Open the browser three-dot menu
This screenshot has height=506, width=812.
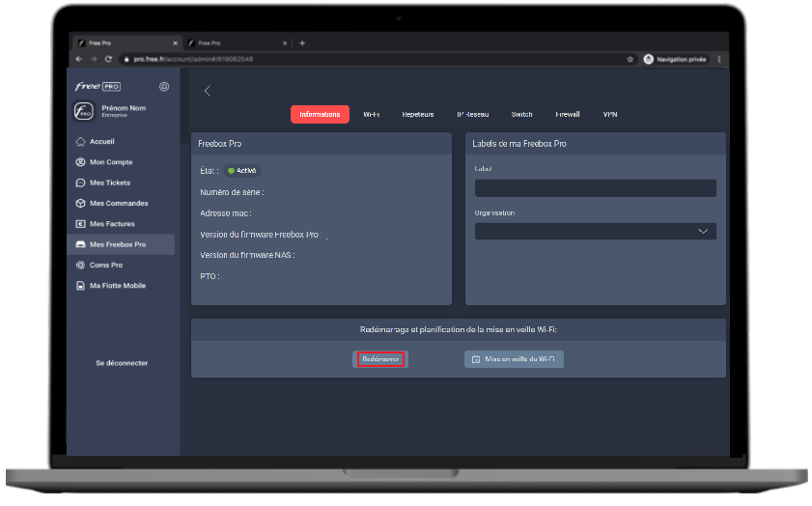[x=719, y=59]
